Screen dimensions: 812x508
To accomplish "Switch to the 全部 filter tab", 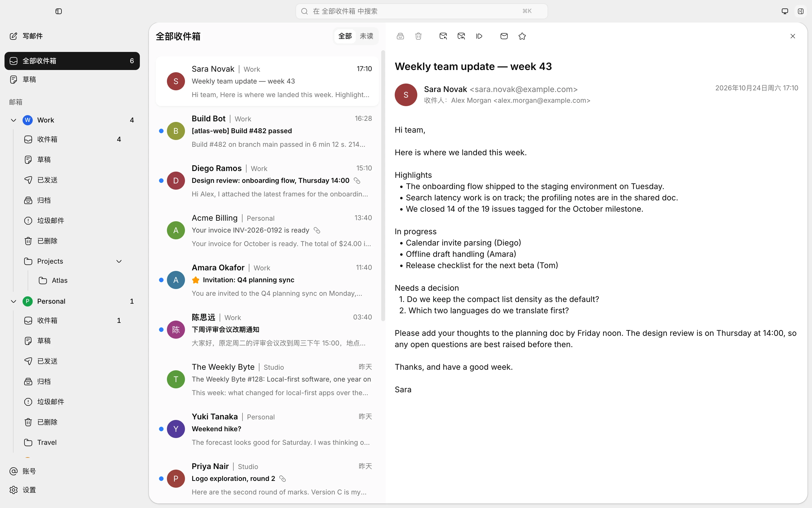I will pyautogui.click(x=345, y=36).
